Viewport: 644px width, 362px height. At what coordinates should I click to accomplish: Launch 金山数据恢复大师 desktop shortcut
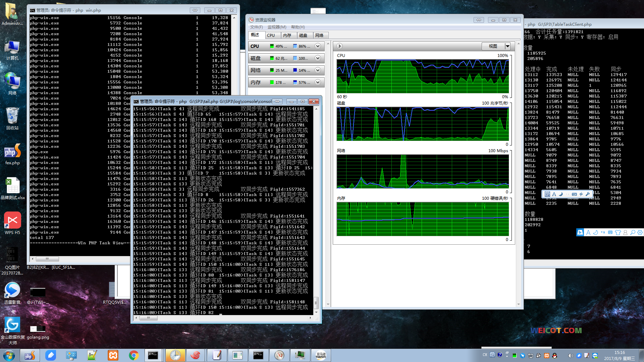(x=12, y=330)
